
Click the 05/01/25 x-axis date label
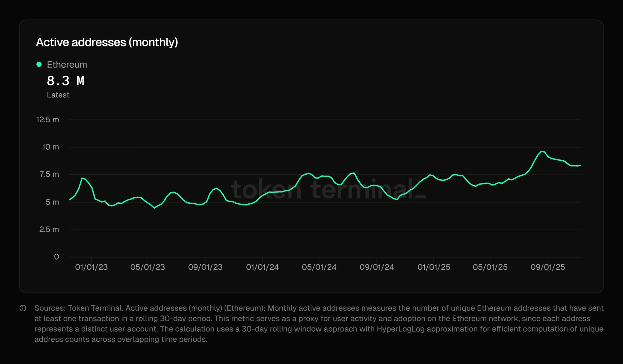[490, 267]
